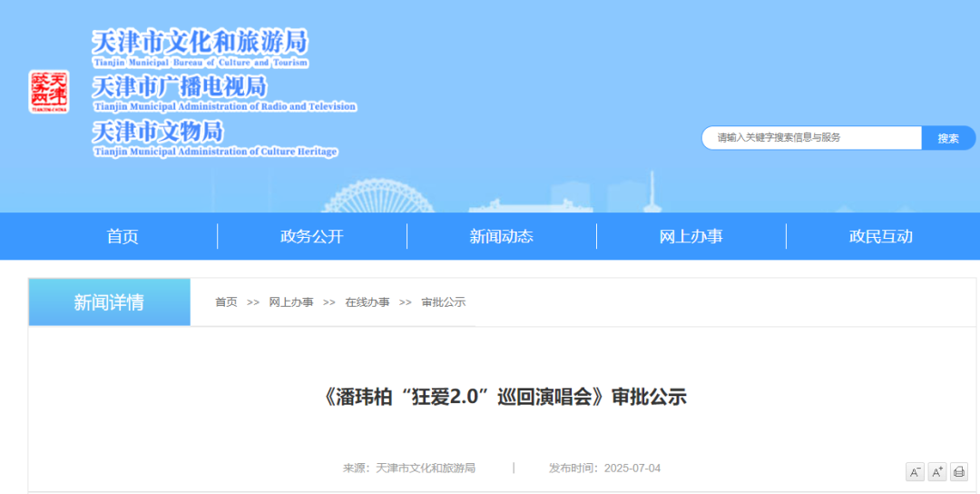The width and height of the screenshot is (980, 494).
Task: Click the publish date 2025-07-04
Action: click(x=632, y=469)
